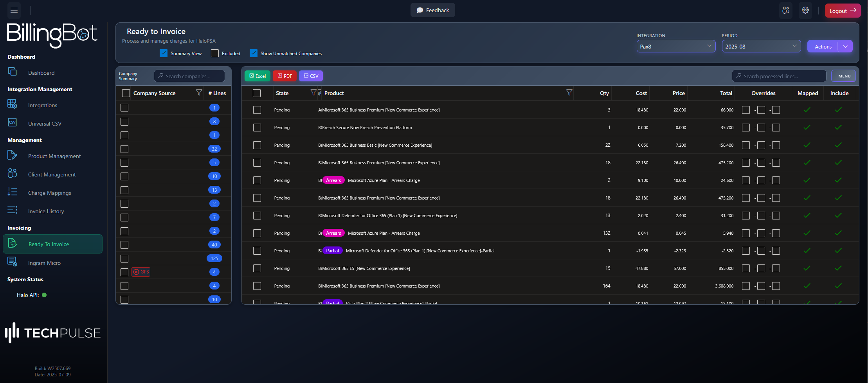Toggle Show Unmatched Companies checkbox
The width and height of the screenshot is (868, 383).
pyautogui.click(x=254, y=53)
